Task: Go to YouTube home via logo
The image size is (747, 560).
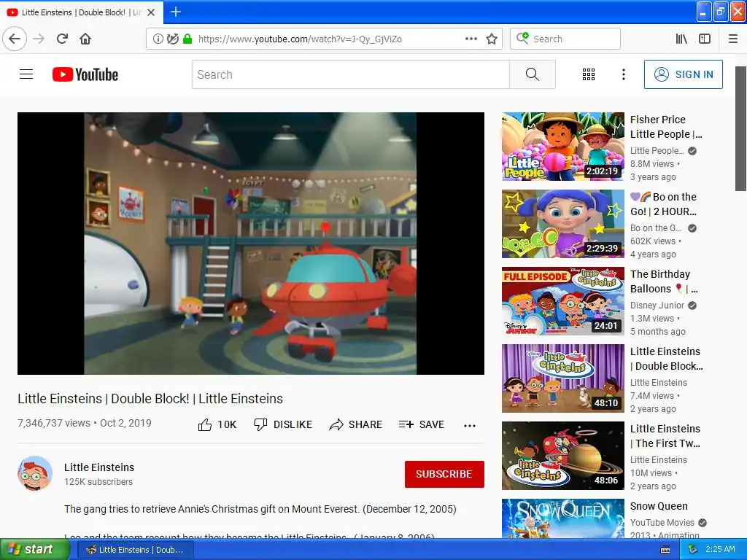Action: click(x=85, y=74)
